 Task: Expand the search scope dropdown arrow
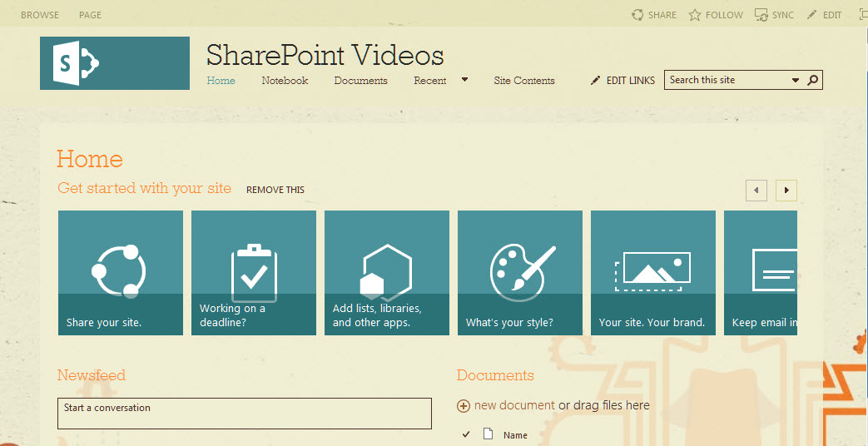click(x=796, y=80)
